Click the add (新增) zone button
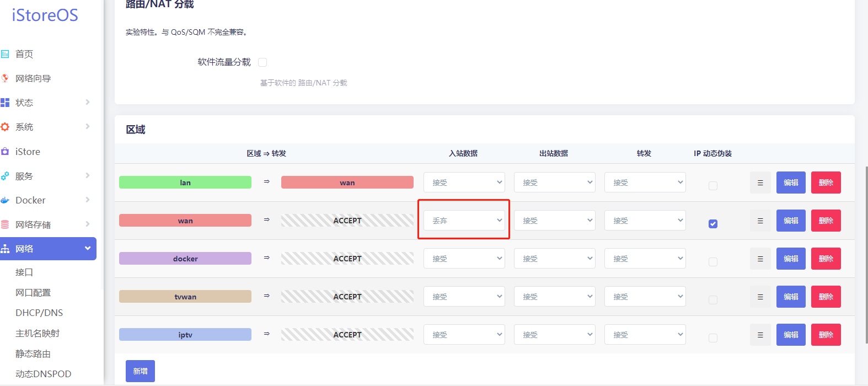Image resolution: width=868 pixels, height=386 pixels. [140, 371]
